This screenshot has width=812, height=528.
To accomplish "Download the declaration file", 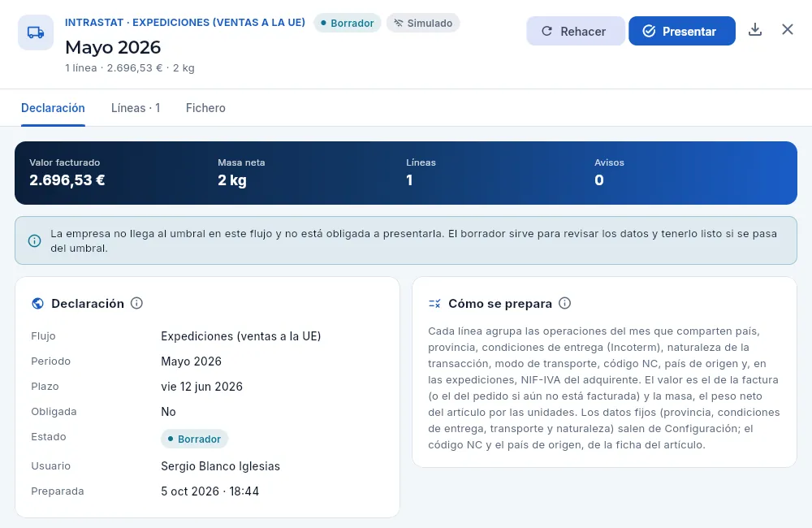I will [x=755, y=29].
